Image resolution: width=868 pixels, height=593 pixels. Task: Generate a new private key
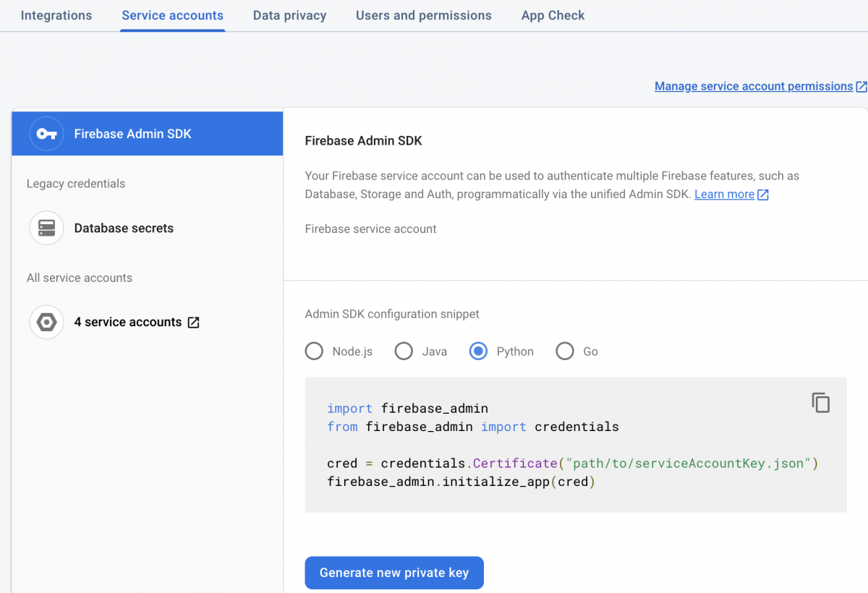tap(393, 572)
